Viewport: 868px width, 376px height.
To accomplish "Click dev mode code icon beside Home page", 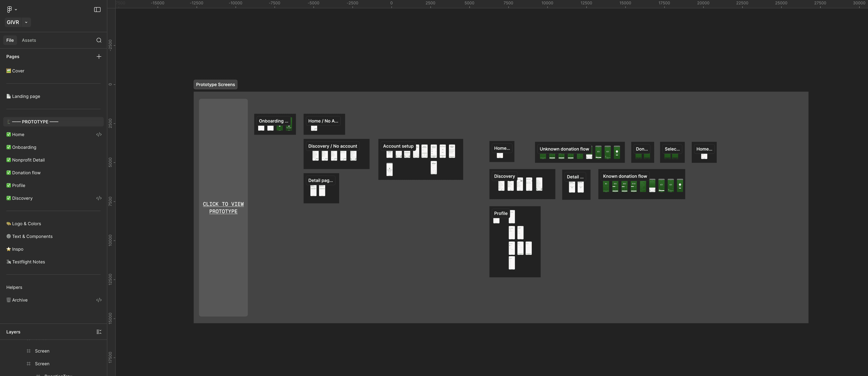I will [x=99, y=134].
